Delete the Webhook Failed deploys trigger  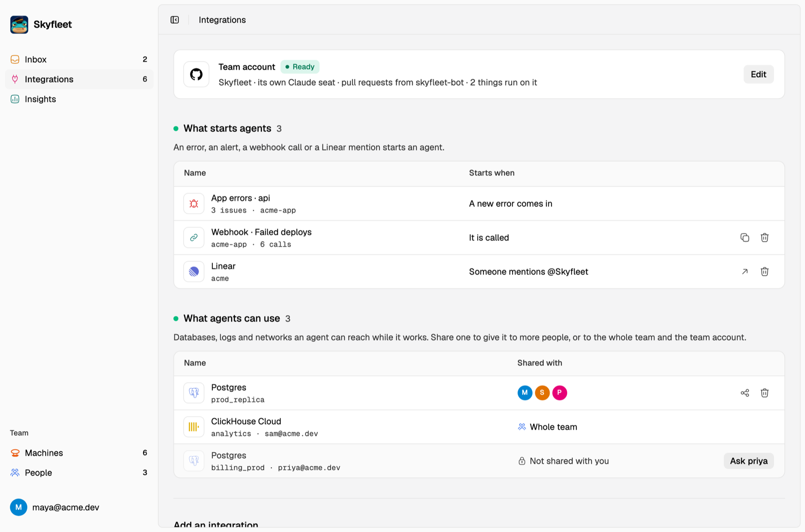765,237
